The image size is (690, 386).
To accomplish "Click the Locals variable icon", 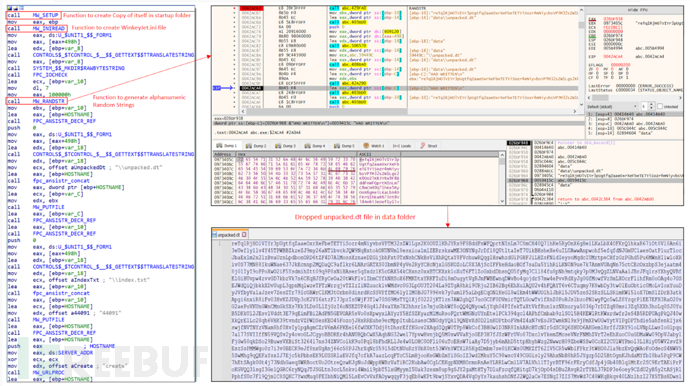I will (396, 146).
